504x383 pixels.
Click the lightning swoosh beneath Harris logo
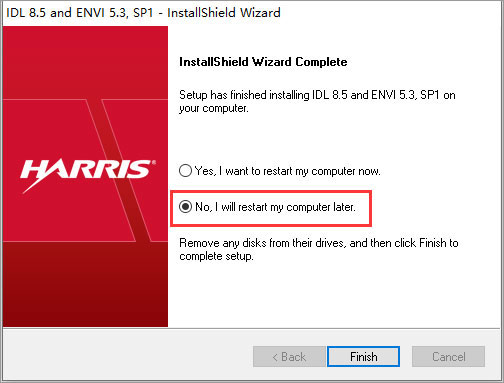click(37, 186)
